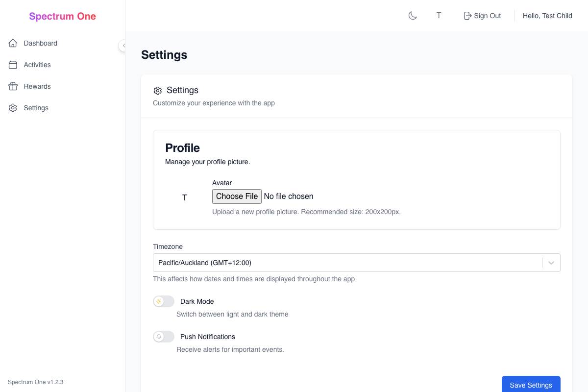
Task: Enable Push Notifications
Action: point(163,337)
